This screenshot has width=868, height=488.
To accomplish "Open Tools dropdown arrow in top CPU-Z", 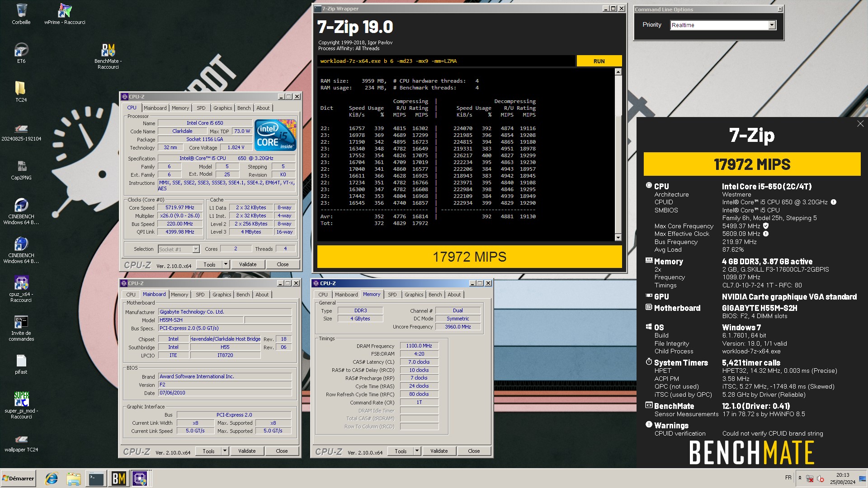I will coord(226,264).
